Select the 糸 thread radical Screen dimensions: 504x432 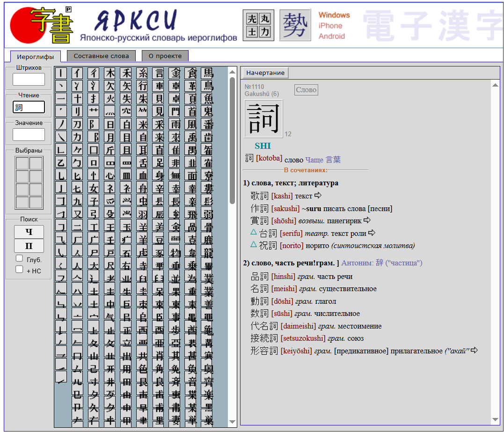(x=142, y=73)
